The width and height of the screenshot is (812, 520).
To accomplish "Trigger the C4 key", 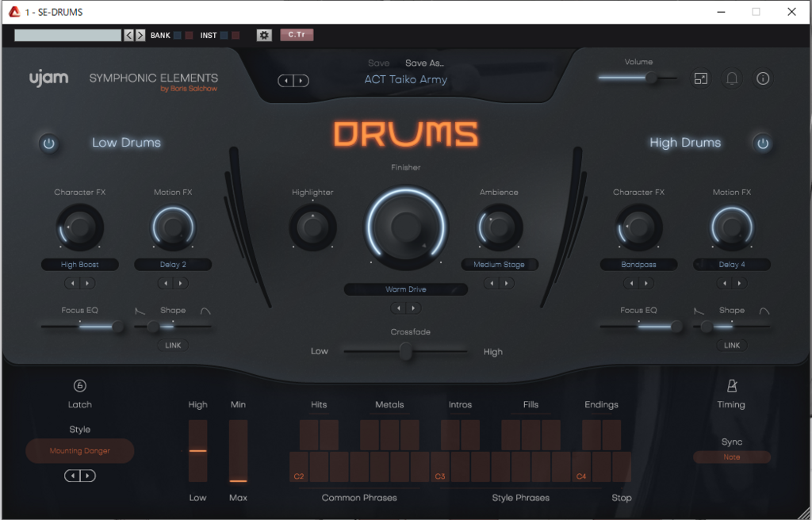I will [x=581, y=467].
